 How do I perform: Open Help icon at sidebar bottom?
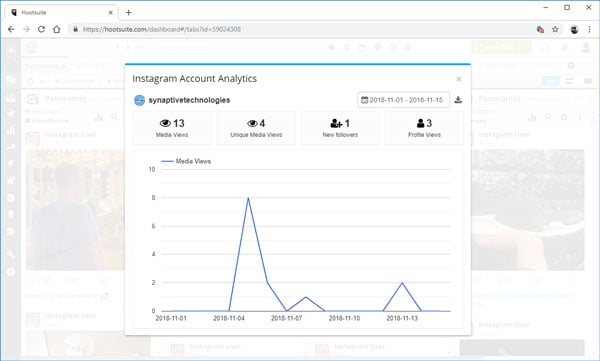point(11,271)
